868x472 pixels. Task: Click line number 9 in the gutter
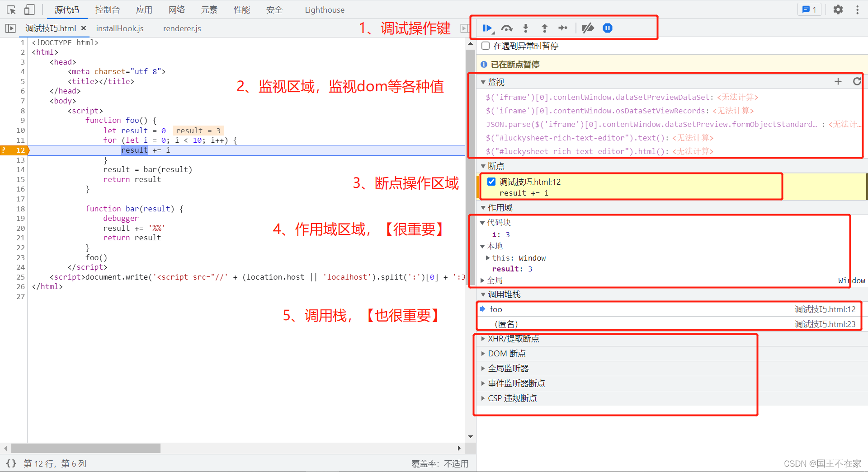(23, 120)
